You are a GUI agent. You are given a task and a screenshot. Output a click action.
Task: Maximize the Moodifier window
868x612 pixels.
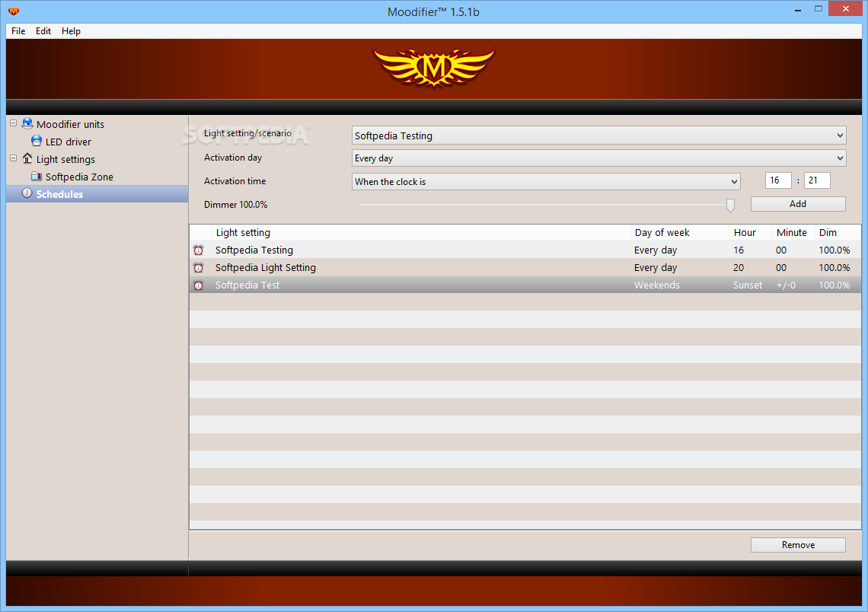tap(819, 9)
